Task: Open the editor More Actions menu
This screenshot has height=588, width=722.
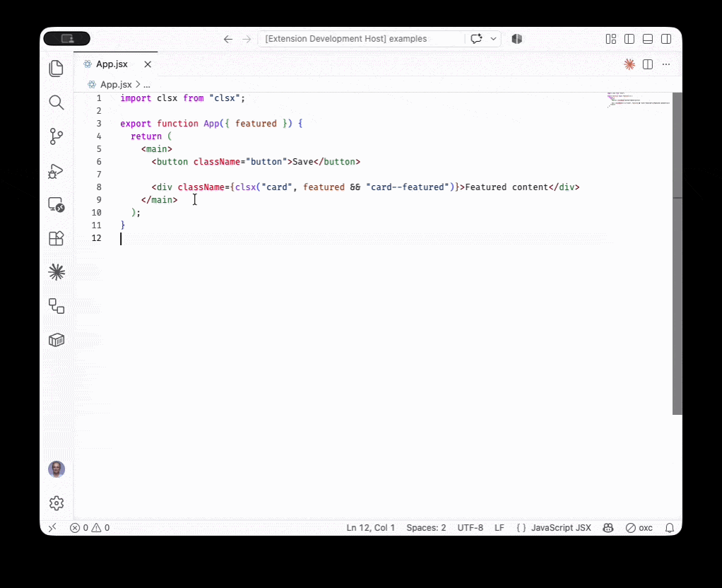Action: [666, 64]
